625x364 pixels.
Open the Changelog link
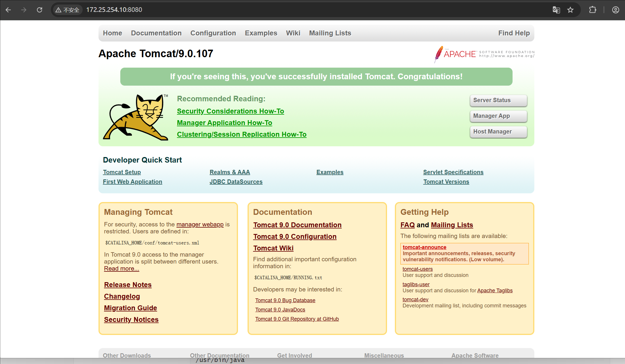(x=122, y=296)
